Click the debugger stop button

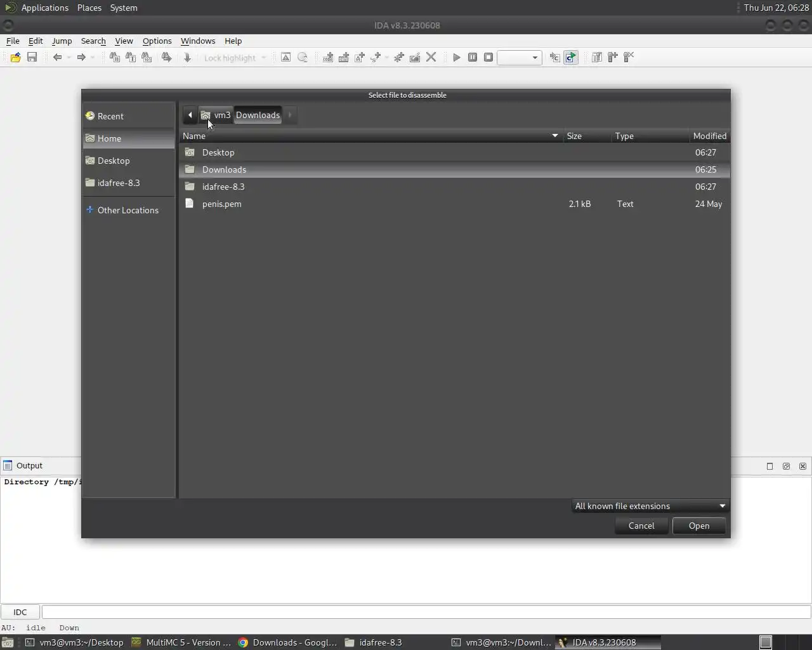click(488, 57)
